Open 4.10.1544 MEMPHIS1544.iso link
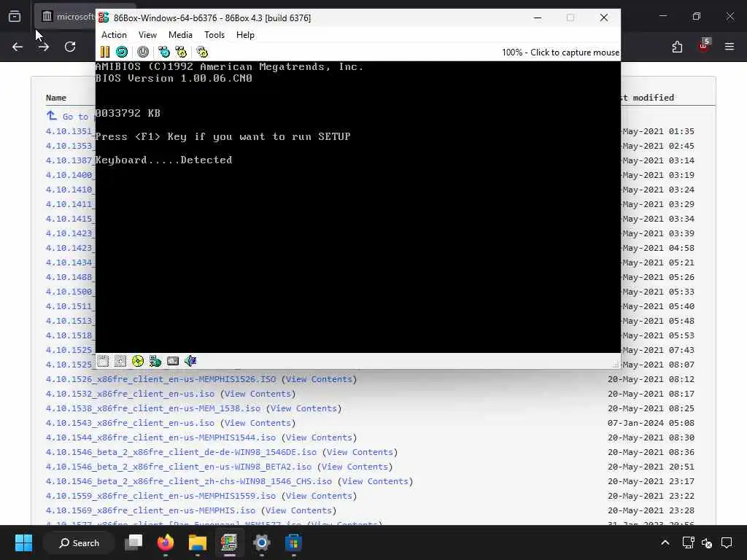This screenshot has height=560, width=747. [161, 437]
